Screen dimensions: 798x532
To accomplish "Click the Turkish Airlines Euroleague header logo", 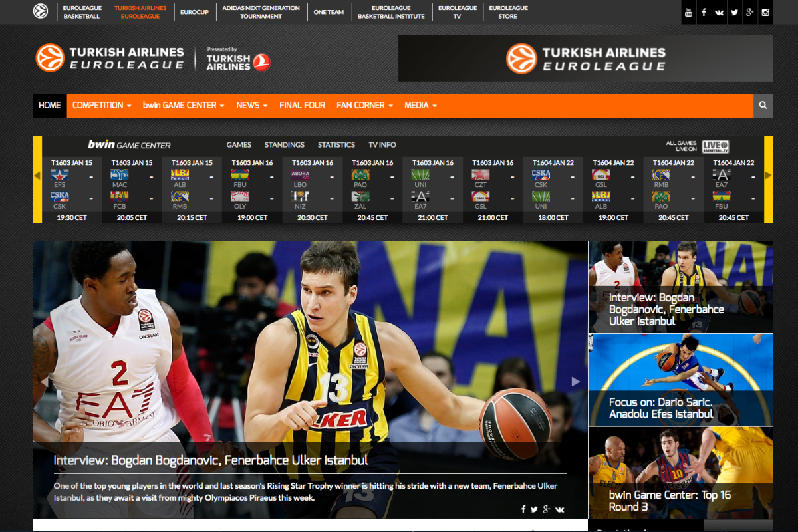I will pyautogui.click(x=110, y=58).
